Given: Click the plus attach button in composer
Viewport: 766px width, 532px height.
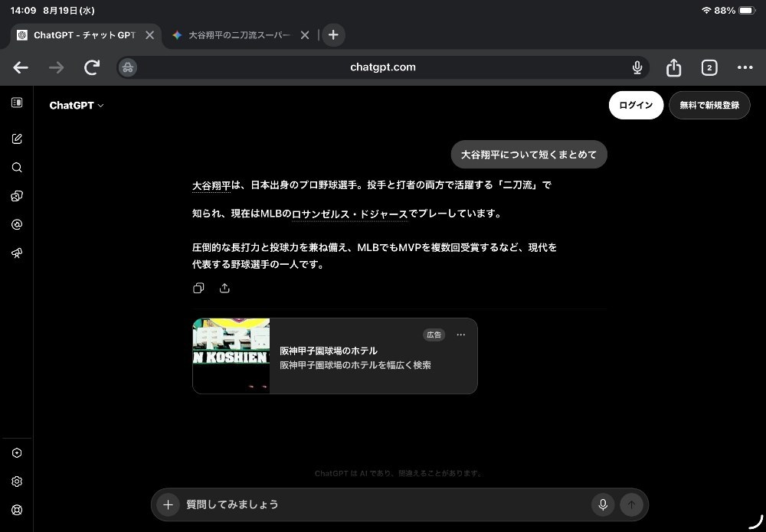Looking at the screenshot, I should (x=168, y=504).
